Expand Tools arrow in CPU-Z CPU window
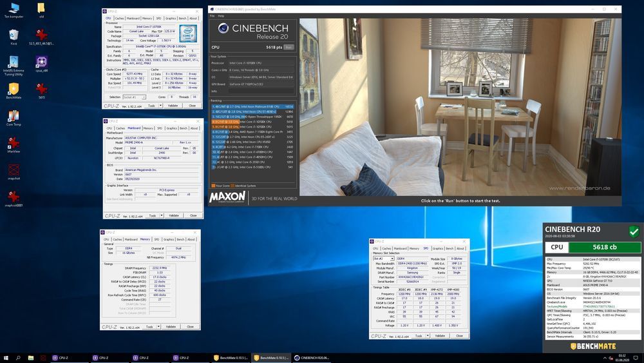Screen dimensions: 644x363 point(160,106)
